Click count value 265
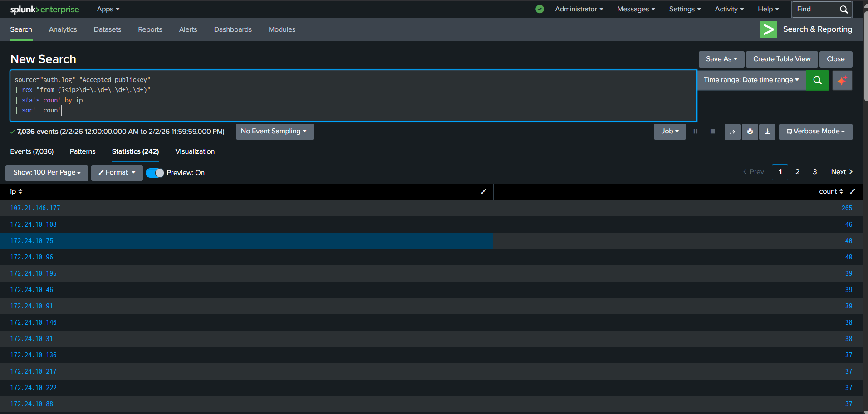Image resolution: width=868 pixels, height=414 pixels. 847,208
